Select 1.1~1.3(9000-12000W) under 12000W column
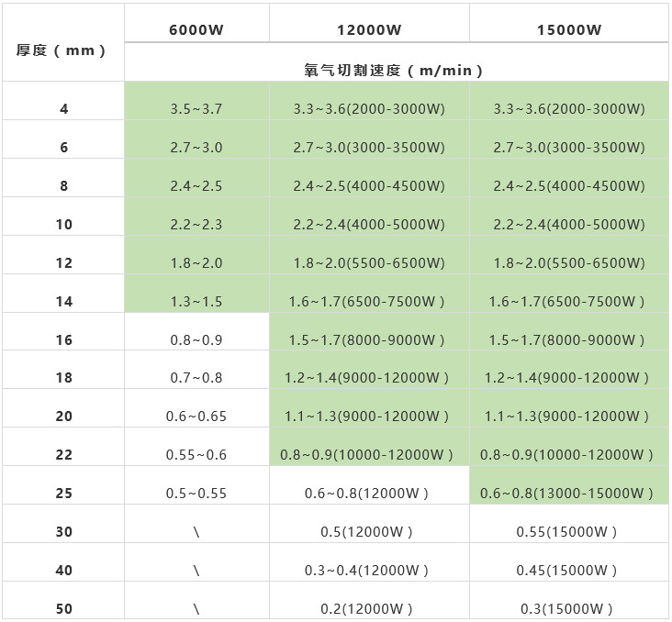 (369, 417)
